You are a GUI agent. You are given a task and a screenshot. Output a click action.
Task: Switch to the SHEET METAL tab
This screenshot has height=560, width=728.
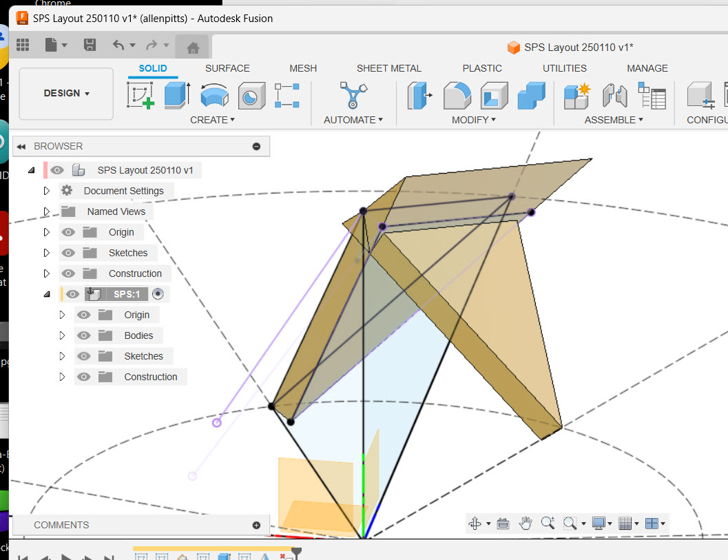pyautogui.click(x=389, y=68)
